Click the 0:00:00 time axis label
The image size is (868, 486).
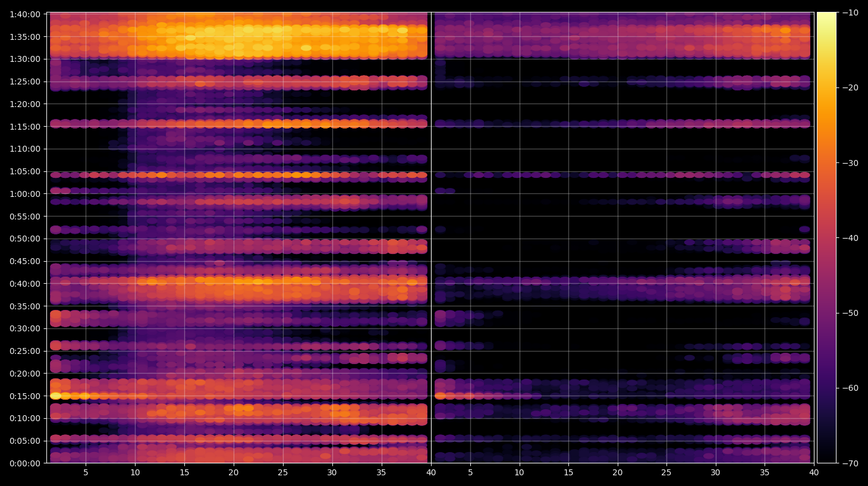(25, 463)
